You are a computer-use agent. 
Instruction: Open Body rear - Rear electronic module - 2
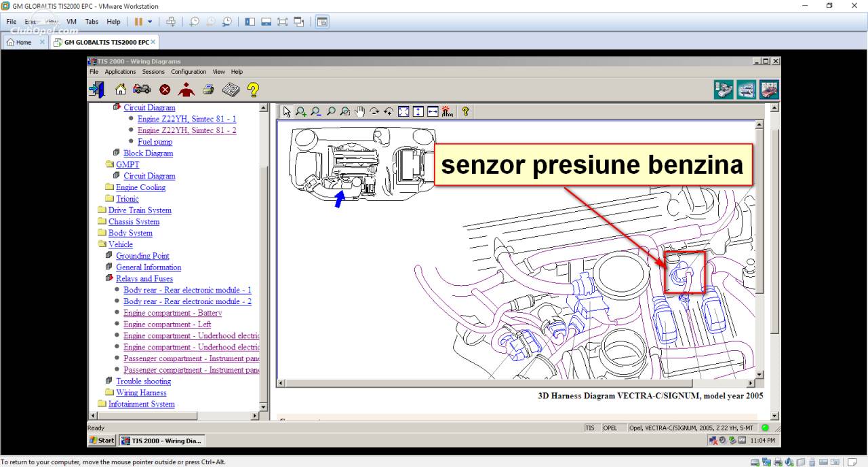tap(187, 301)
